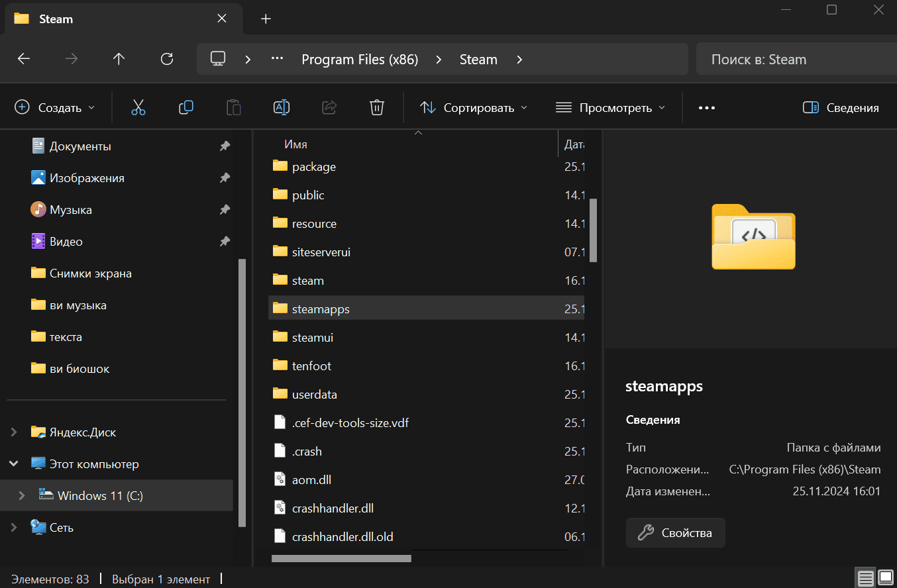The height and width of the screenshot is (588, 897).
Task: Select the steamapps folder row
Action: pos(427,309)
